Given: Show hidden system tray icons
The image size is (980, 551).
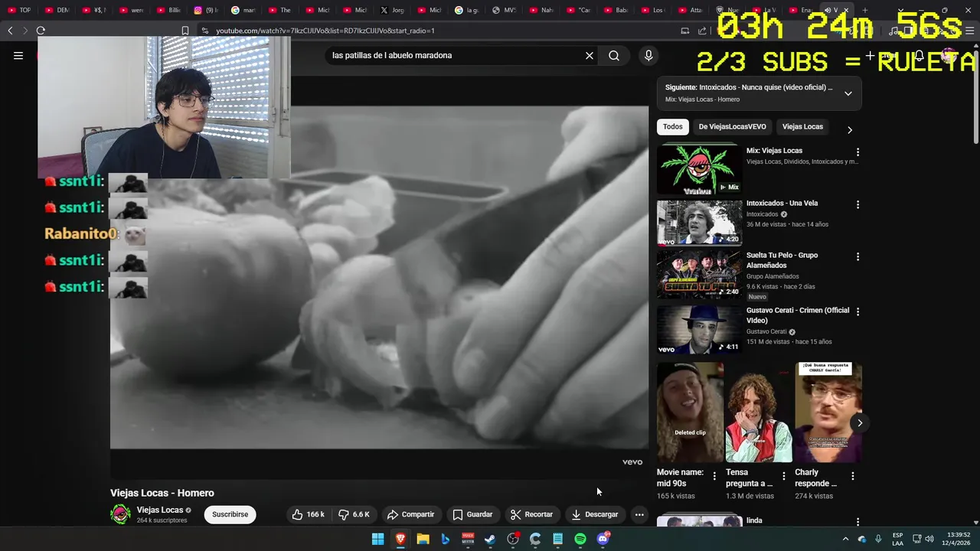Looking at the screenshot, I should (x=845, y=539).
